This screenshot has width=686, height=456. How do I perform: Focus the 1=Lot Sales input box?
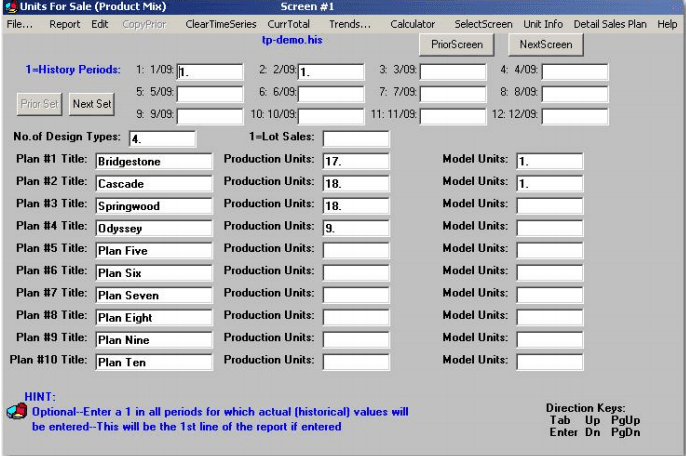(x=355, y=138)
